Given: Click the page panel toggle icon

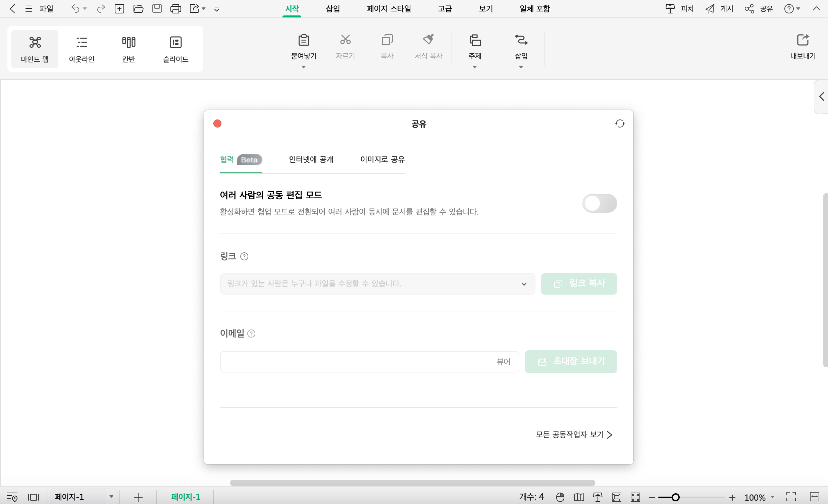Looking at the screenshot, I should click(x=34, y=497).
